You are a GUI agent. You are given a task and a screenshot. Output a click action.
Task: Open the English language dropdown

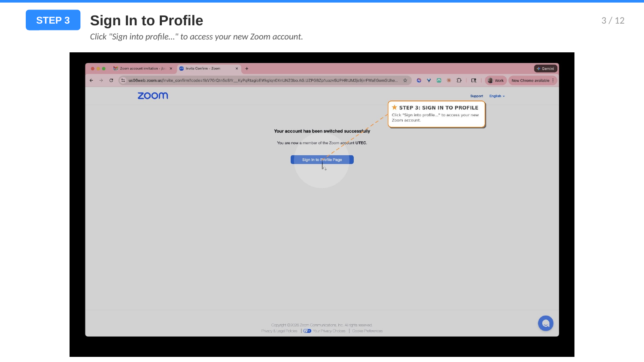click(x=496, y=96)
